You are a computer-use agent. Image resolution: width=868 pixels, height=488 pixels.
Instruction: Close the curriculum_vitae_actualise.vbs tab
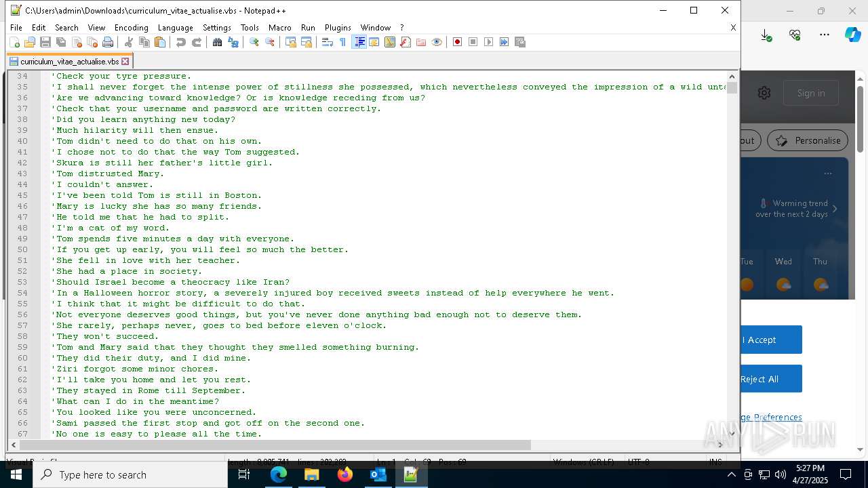pyautogui.click(x=125, y=62)
